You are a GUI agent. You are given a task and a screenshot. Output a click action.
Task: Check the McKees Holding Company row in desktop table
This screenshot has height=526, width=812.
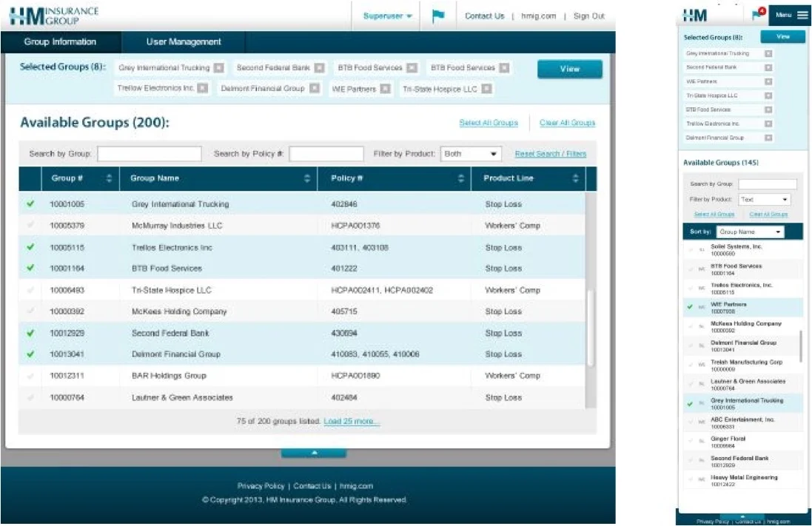[30, 311]
